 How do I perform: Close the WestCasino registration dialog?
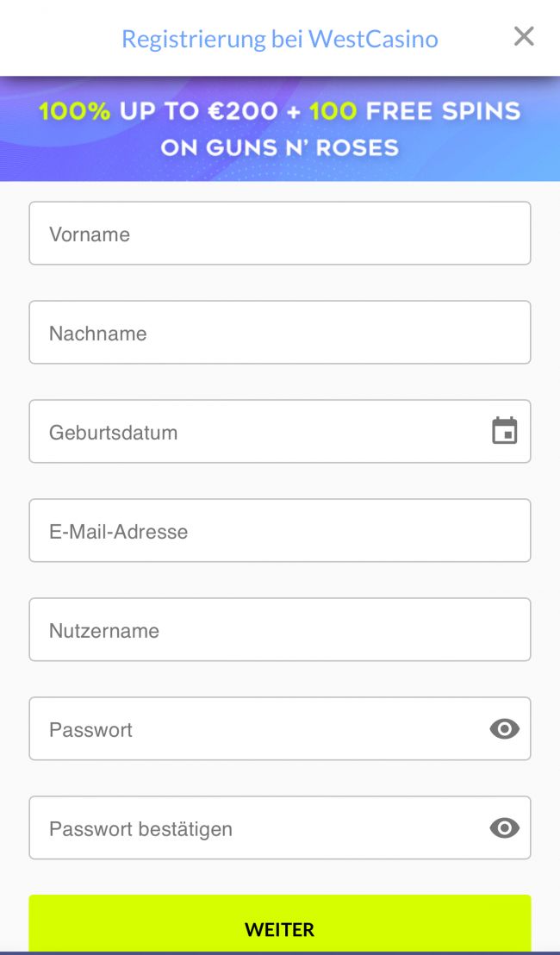point(524,36)
